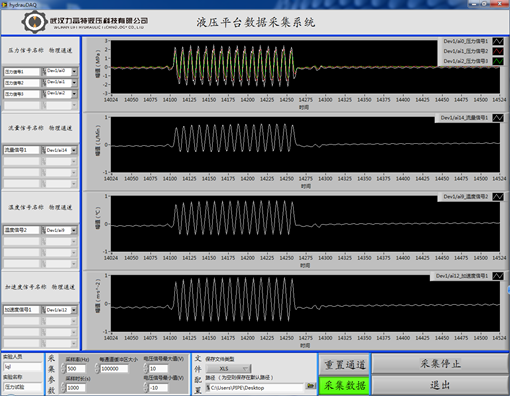
Task: Click the stepper beside buffer size 100000
Action: pos(97,369)
